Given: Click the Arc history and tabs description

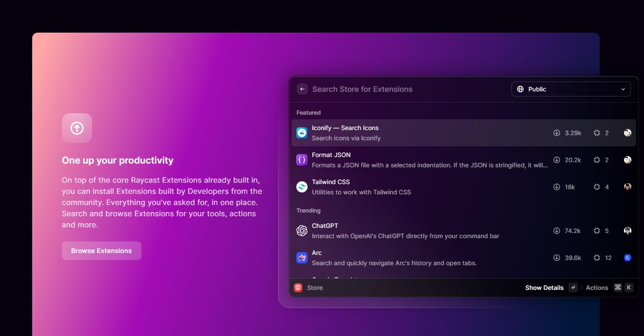Looking at the screenshot, I should (x=394, y=263).
